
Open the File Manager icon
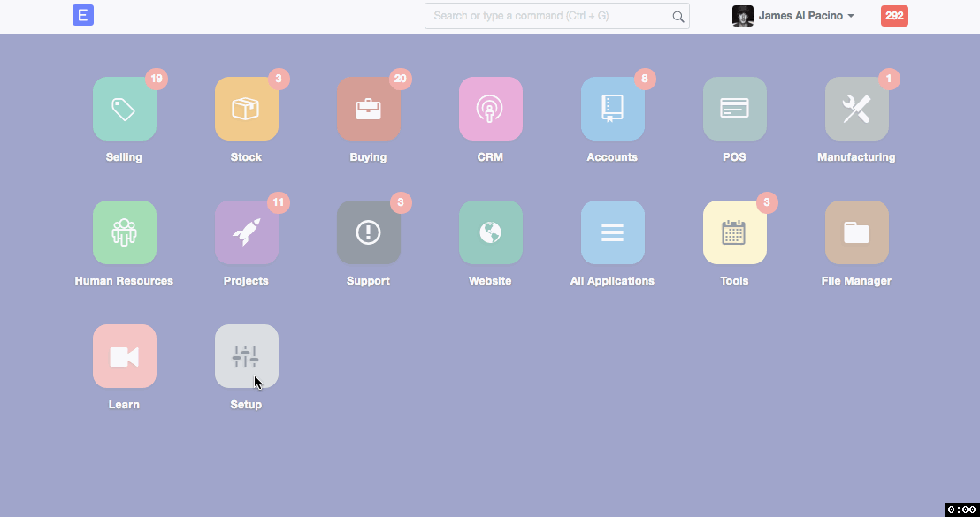click(x=857, y=232)
